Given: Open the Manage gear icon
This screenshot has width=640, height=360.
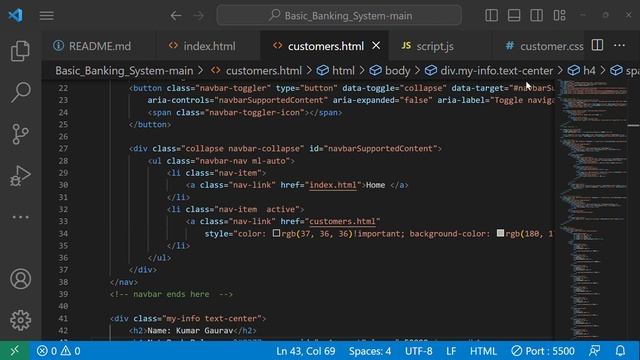Looking at the screenshot, I should coord(20,320).
